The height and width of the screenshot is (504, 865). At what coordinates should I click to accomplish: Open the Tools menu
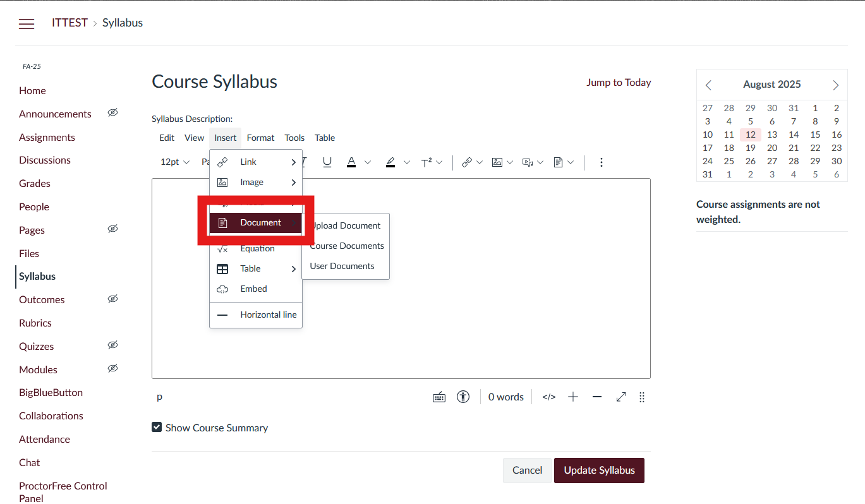[294, 138]
